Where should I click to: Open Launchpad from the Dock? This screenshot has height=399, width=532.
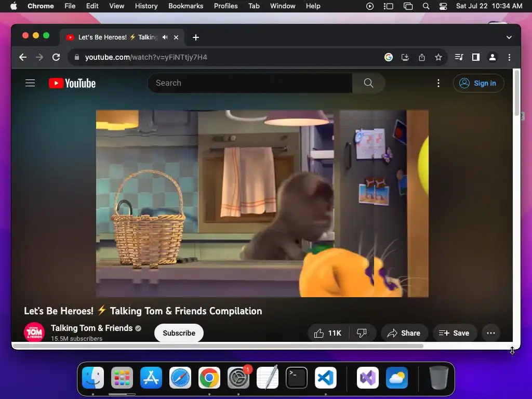point(122,378)
